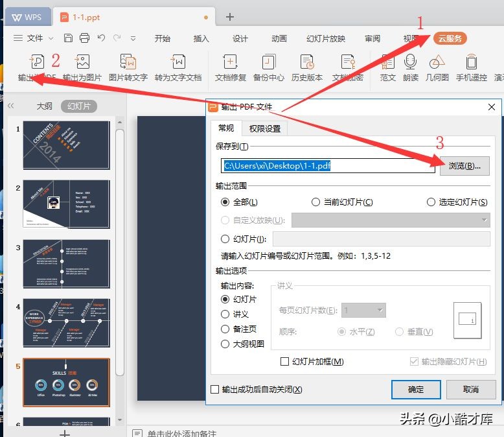Open the 范文 templates icon
Viewport: 504px width, 437px height.
coord(387,62)
